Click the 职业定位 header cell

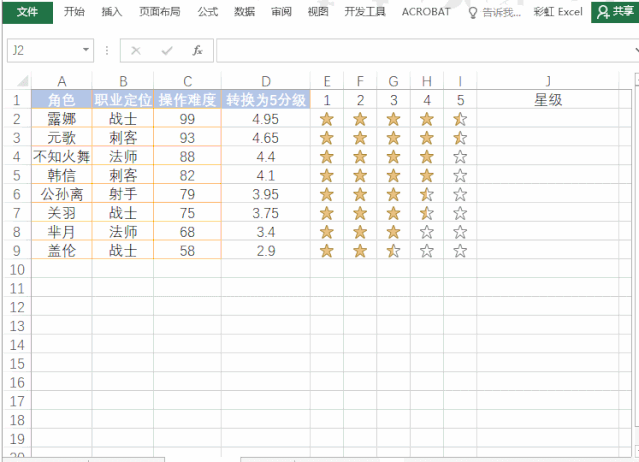point(123,100)
